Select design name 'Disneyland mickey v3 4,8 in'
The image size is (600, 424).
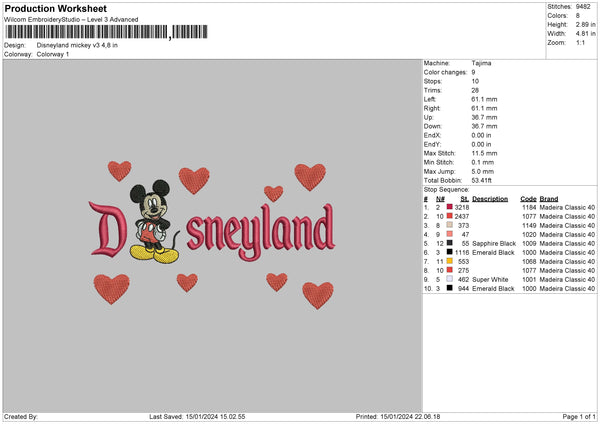click(x=77, y=45)
